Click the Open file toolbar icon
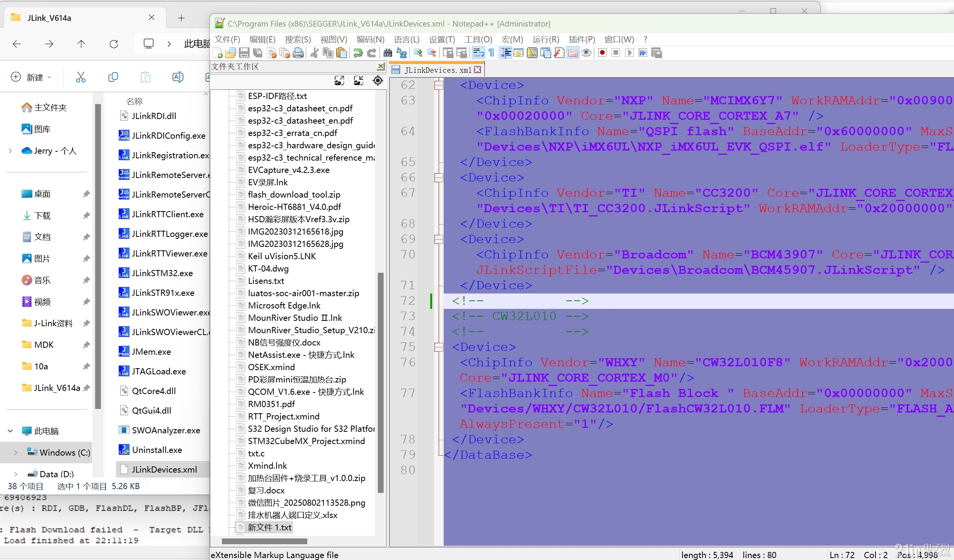Screen dimensions: 954x560 pos(231,53)
